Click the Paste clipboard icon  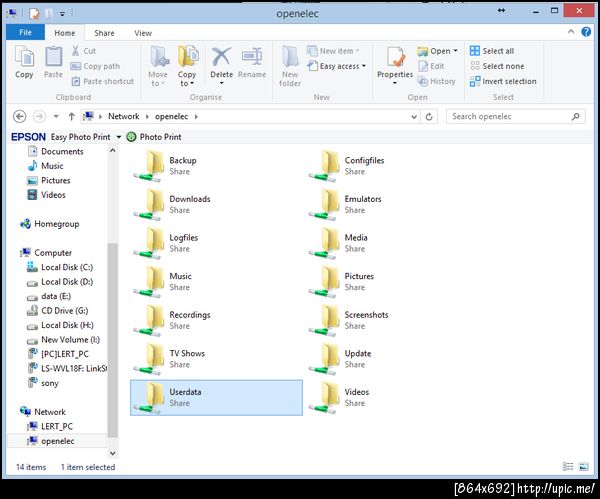[x=53, y=57]
